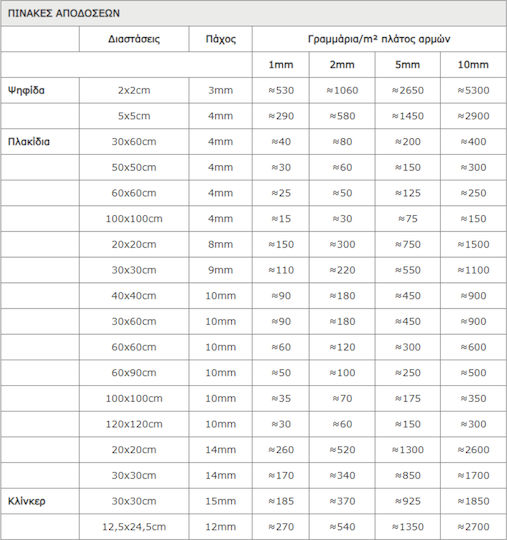Click the 10mm joint width header
The height and width of the screenshot is (540, 507).
pyautogui.click(x=473, y=65)
